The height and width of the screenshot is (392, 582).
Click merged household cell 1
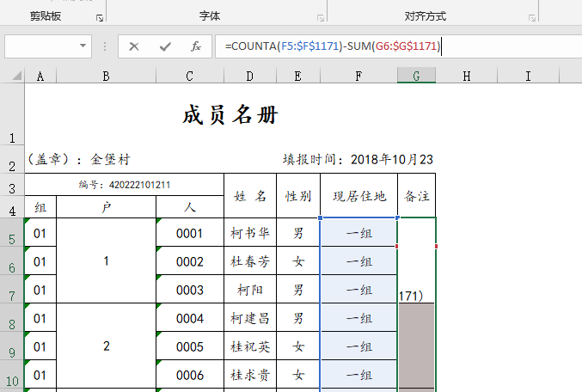point(106,260)
